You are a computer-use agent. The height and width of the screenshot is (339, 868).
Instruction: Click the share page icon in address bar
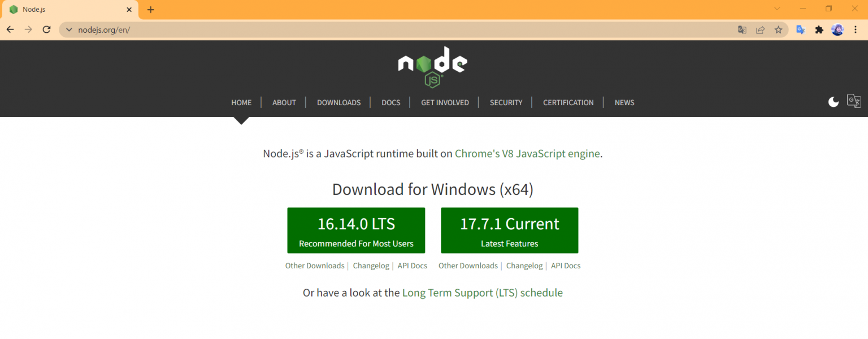pos(760,30)
